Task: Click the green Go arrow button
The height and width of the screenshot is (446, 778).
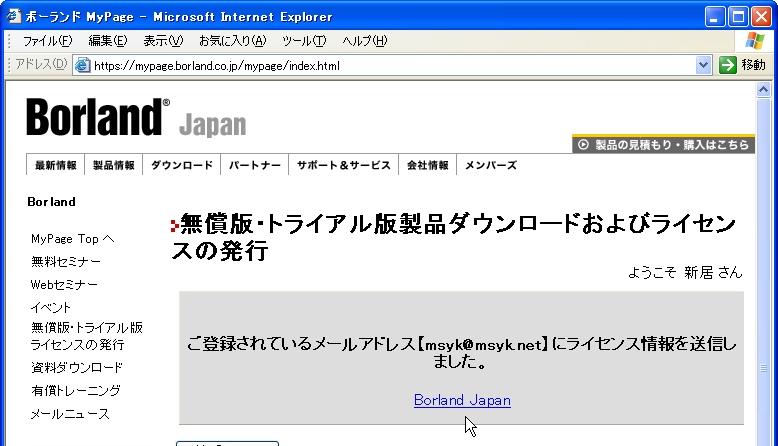Action: click(x=728, y=65)
